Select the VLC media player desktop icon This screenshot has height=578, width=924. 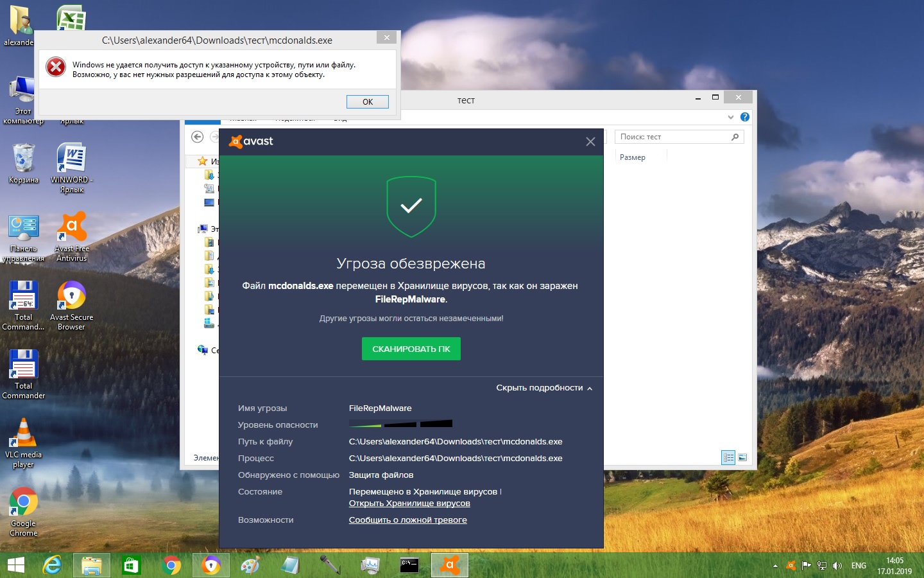[x=24, y=443]
